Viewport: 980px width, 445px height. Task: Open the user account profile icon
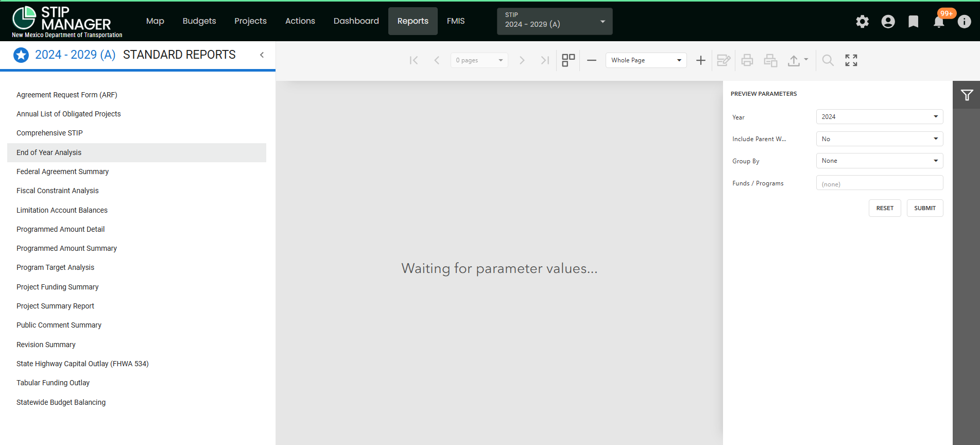(888, 21)
